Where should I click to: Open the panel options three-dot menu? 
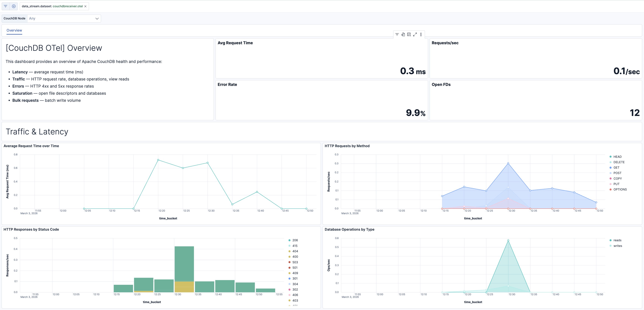tap(421, 34)
